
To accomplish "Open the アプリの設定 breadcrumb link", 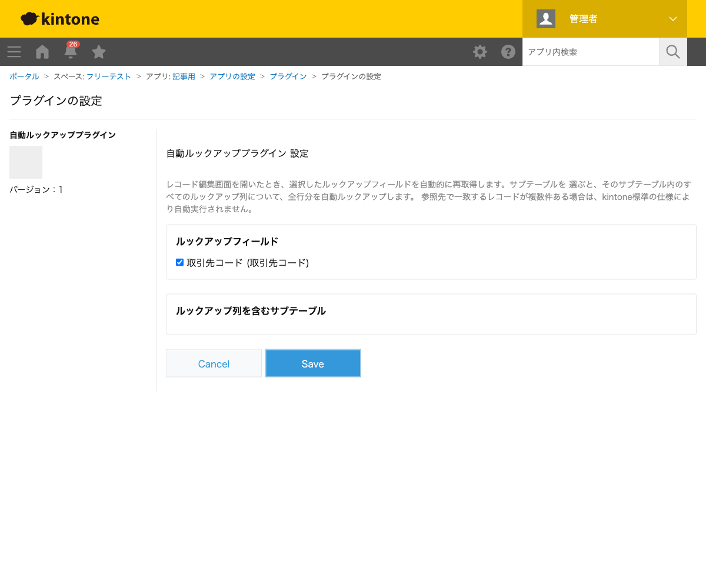I will [232, 76].
